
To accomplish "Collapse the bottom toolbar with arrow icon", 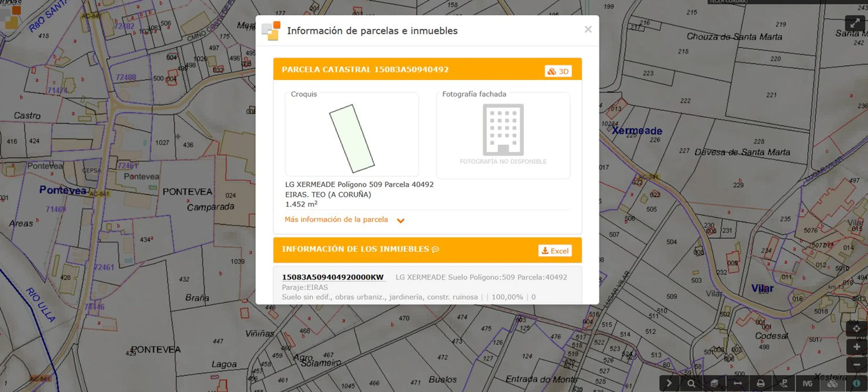I will pos(669,384).
